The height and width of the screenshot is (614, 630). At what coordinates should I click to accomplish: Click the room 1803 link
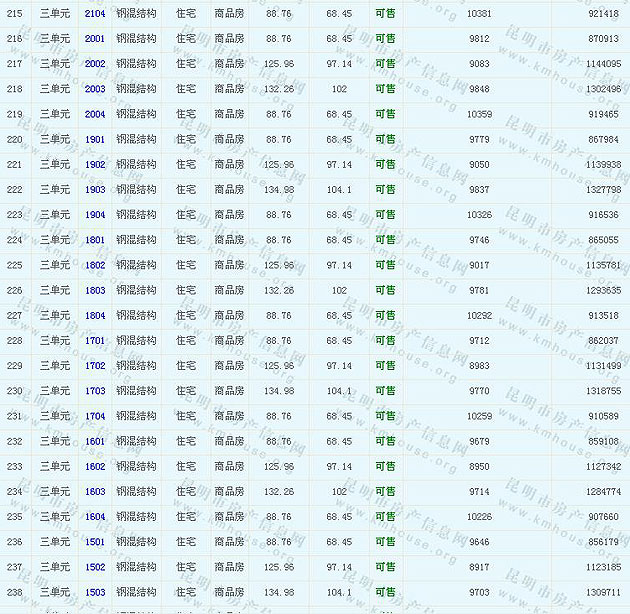[x=95, y=290]
